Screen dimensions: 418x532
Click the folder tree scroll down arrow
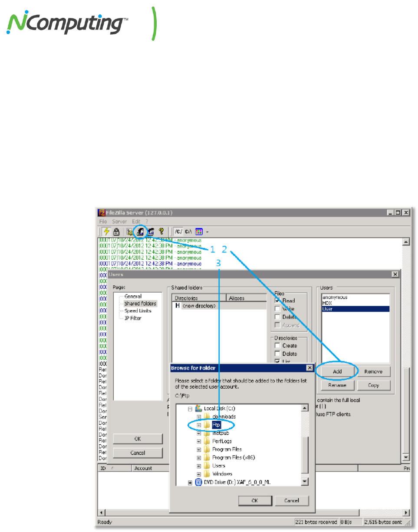click(x=305, y=482)
